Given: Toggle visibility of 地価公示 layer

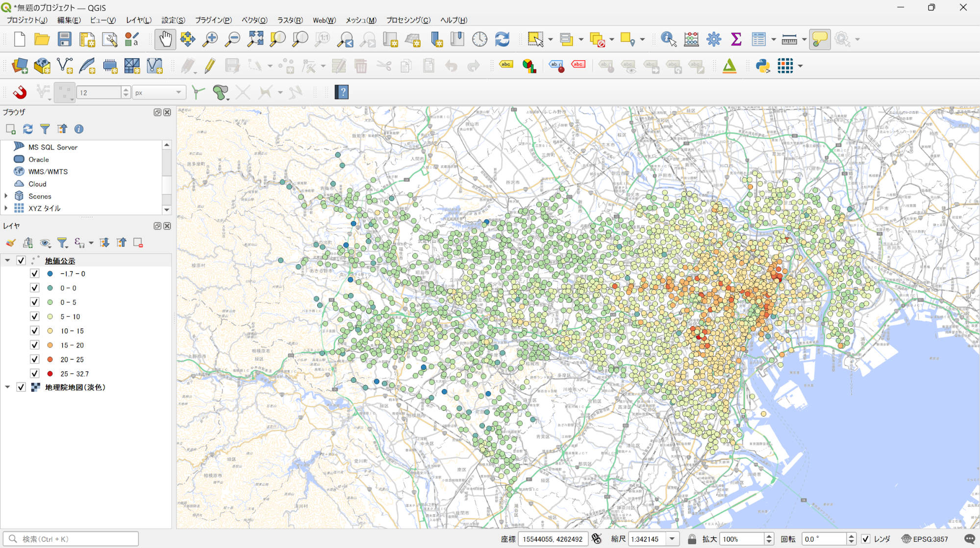Looking at the screenshot, I should [21, 260].
